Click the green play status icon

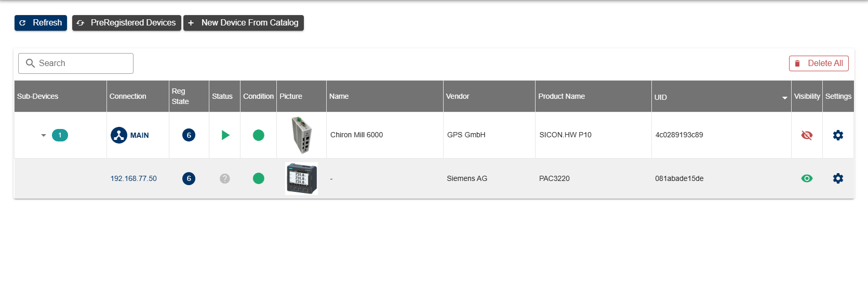click(x=225, y=135)
